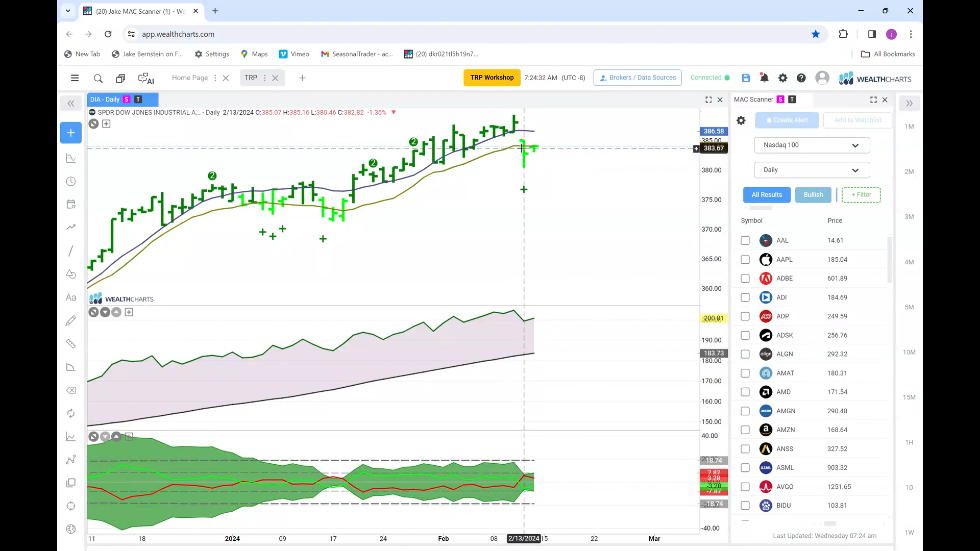
Task: Open the browser tab search dropdown
Action: coord(67,11)
